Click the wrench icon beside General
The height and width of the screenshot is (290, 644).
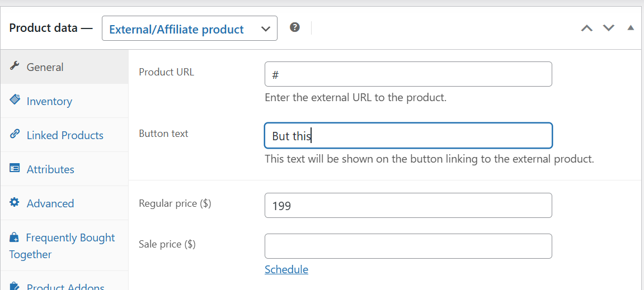tap(15, 66)
